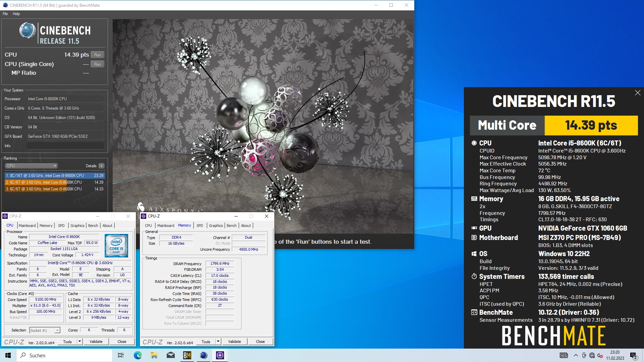Click Tools button in left CPU-Z window
Image resolution: width=644 pixels, height=362 pixels.
[x=67, y=342]
